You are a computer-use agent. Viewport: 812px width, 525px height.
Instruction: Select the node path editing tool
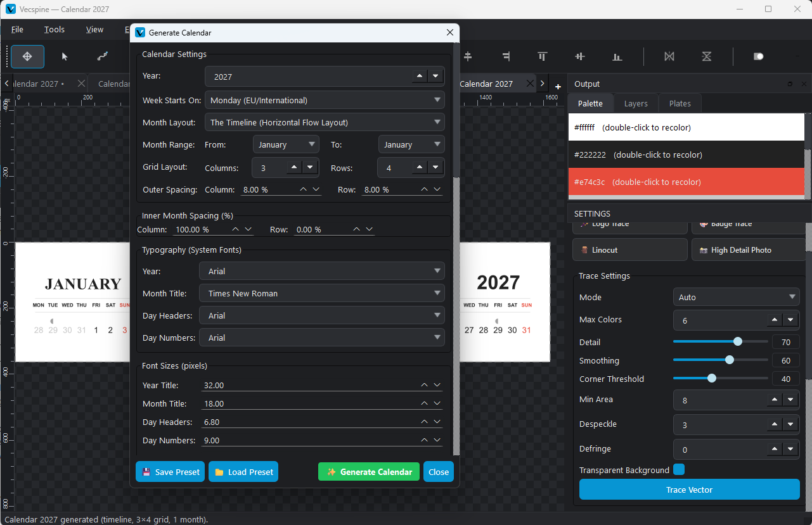[x=103, y=56]
